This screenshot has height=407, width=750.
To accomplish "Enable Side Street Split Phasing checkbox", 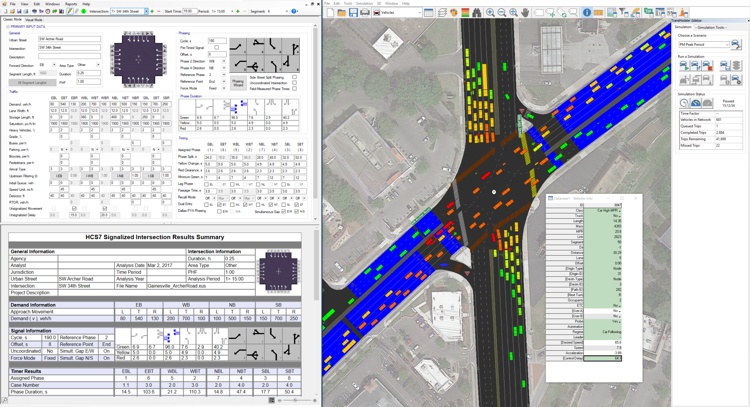I will pos(295,75).
